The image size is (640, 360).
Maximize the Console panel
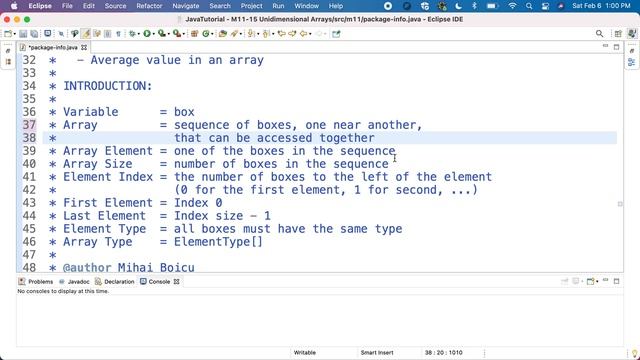click(x=617, y=281)
